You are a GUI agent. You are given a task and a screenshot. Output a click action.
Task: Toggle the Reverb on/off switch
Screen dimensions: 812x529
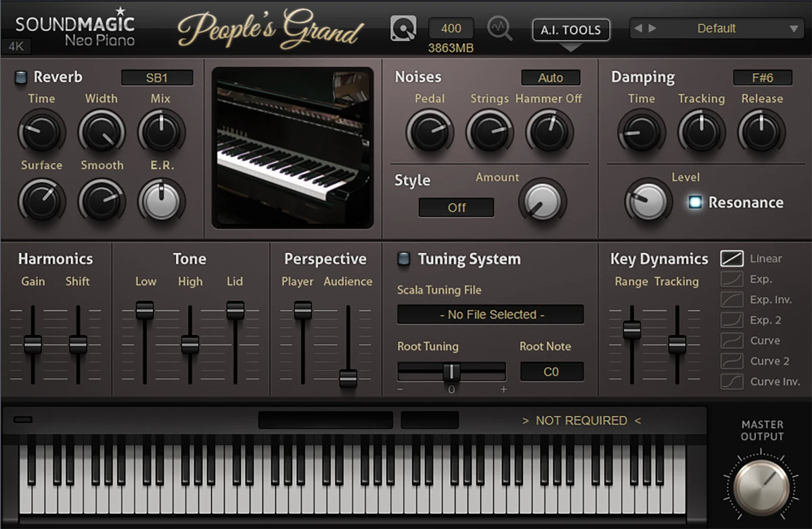coord(21,77)
